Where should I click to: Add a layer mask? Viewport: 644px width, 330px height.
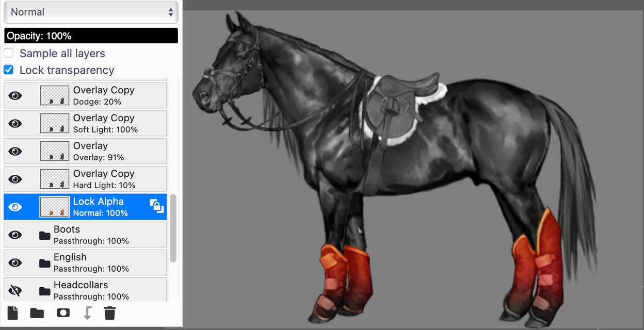pos(63,312)
